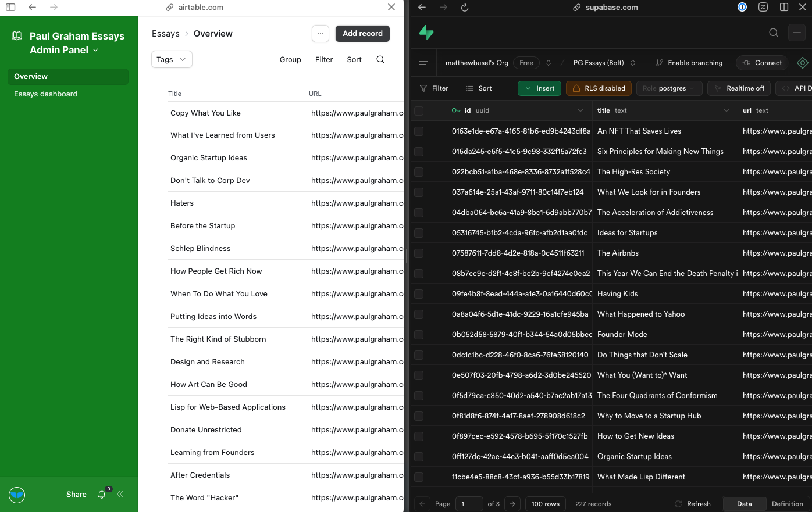This screenshot has height=512, width=812.
Task: Open organization switcher next to matthewbusel's Org
Action: 548,63
